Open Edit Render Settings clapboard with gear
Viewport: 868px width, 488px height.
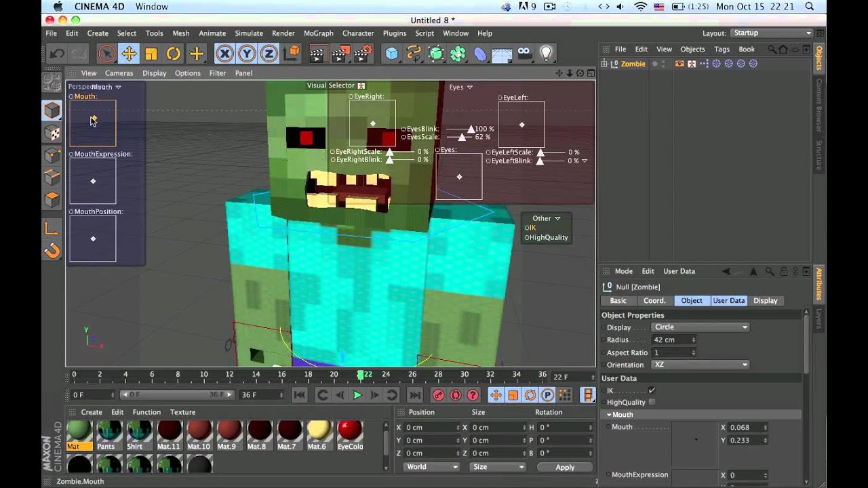[x=363, y=54]
